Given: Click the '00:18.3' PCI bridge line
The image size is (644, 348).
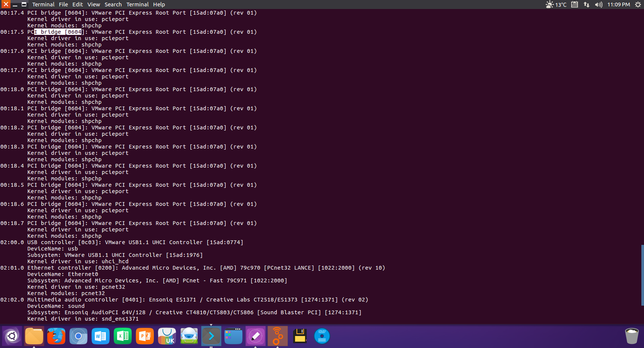Looking at the screenshot, I should pyautogui.click(x=128, y=147).
